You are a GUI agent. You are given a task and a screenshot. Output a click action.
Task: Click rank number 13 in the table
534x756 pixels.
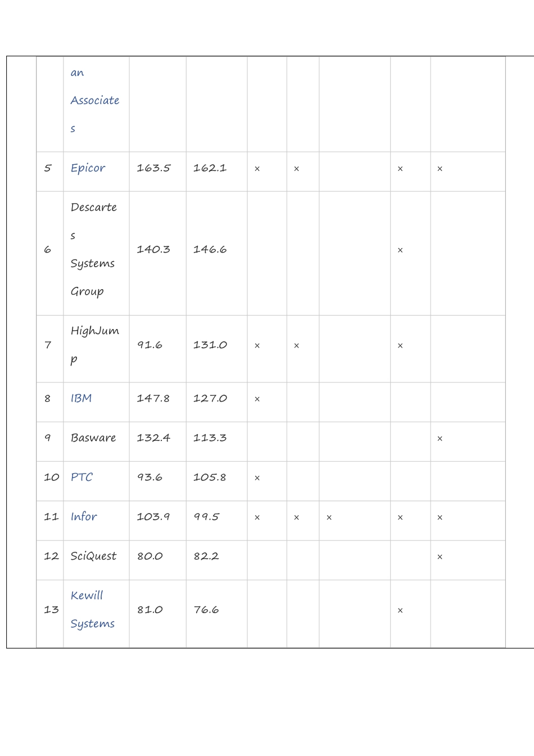51,609
